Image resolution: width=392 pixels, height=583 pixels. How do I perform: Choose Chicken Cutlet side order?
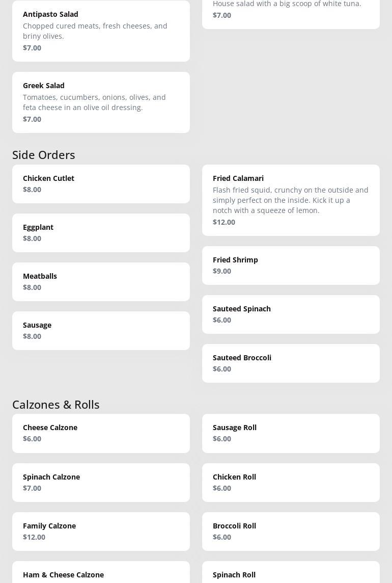(101, 183)
